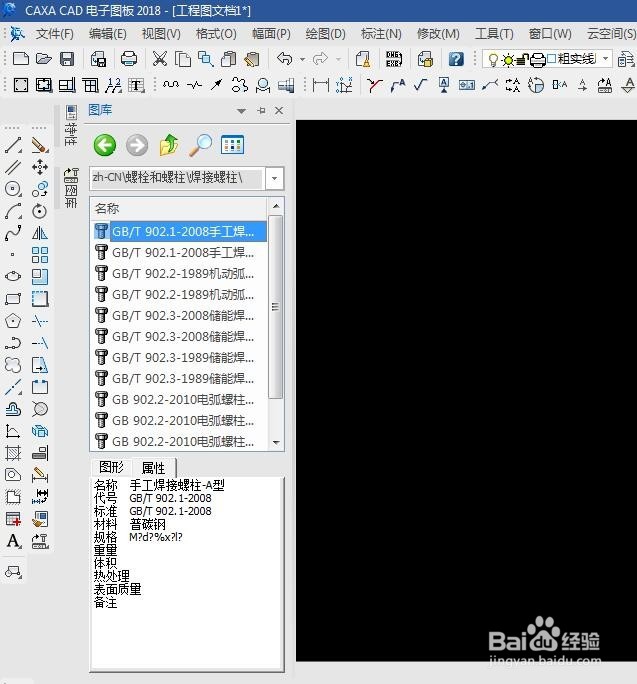Open the Undo history dropdown arrow

click(x=302, y=58)
